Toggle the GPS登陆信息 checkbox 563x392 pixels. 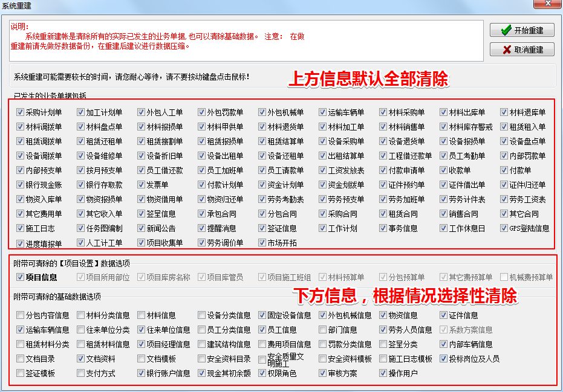point(504,228)
